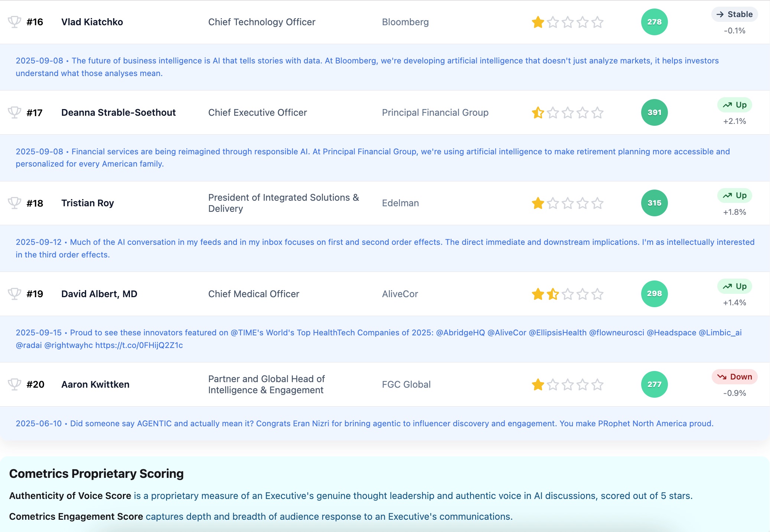The image size is (770, 532).
Task: Click the Up trend badge for Edelman row
Action: [x=734, y=196]
